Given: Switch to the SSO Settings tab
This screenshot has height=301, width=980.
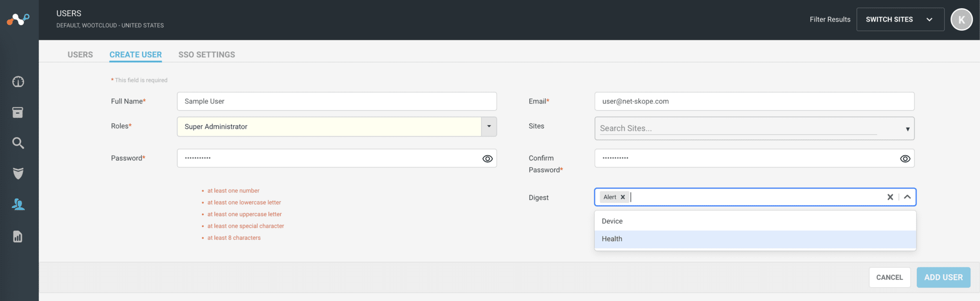Looking at the screenshot, I should tap(207, 55).
